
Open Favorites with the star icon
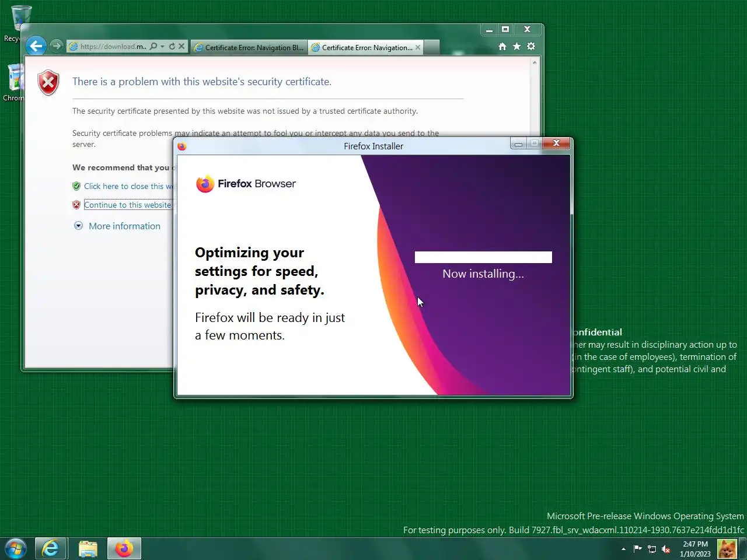click(x=516, y=46)
